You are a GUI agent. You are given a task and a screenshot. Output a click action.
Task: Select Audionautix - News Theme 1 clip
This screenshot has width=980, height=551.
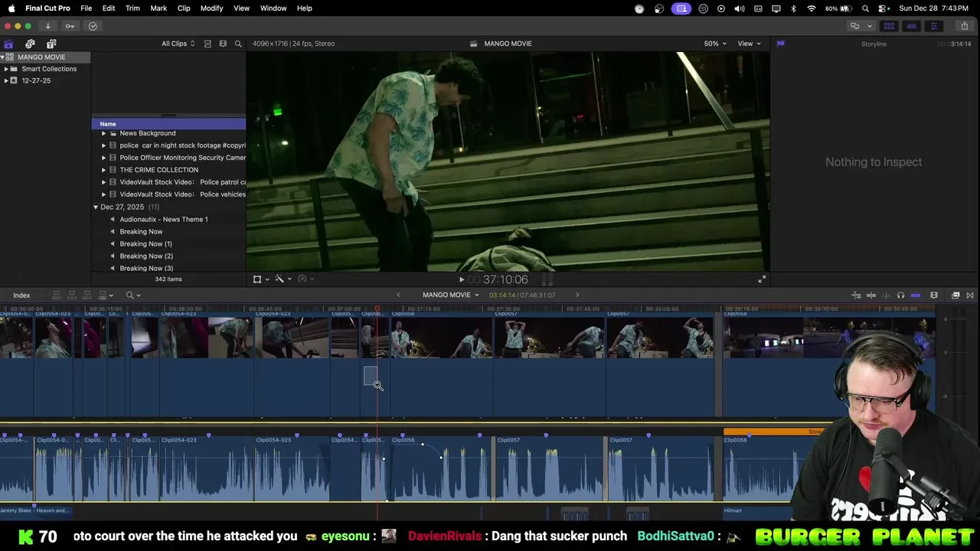(164, 220)
